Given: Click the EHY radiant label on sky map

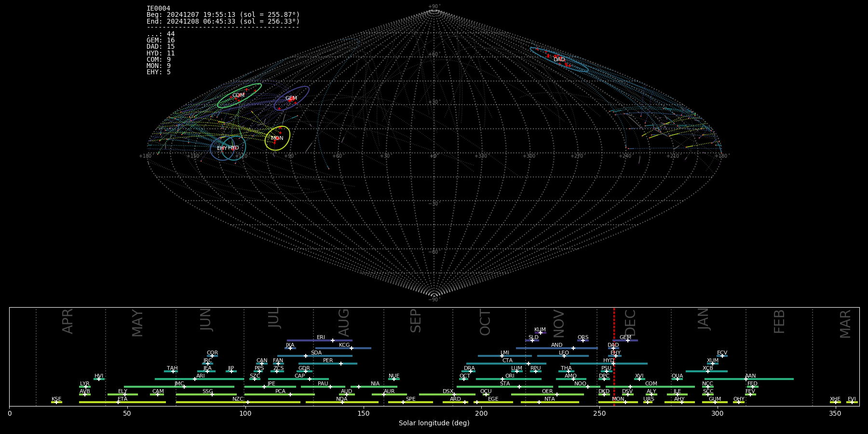Looking at the screenshot, I should (222, 148).
